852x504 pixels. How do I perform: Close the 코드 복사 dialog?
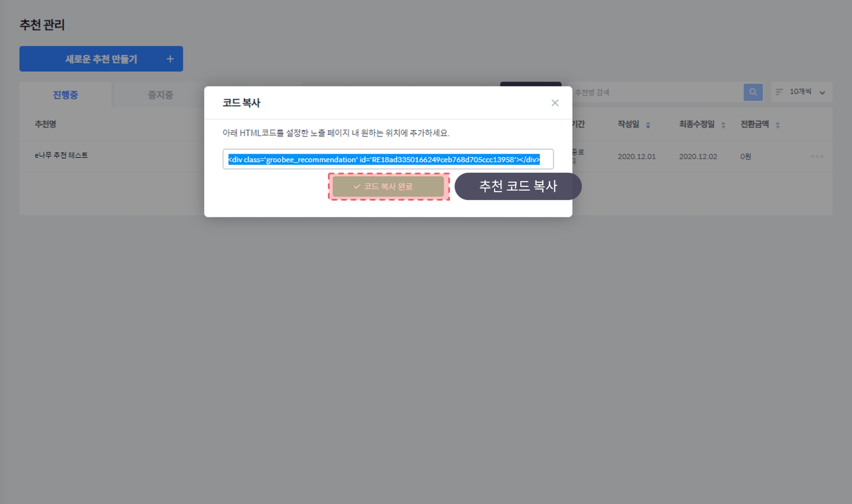555,103
